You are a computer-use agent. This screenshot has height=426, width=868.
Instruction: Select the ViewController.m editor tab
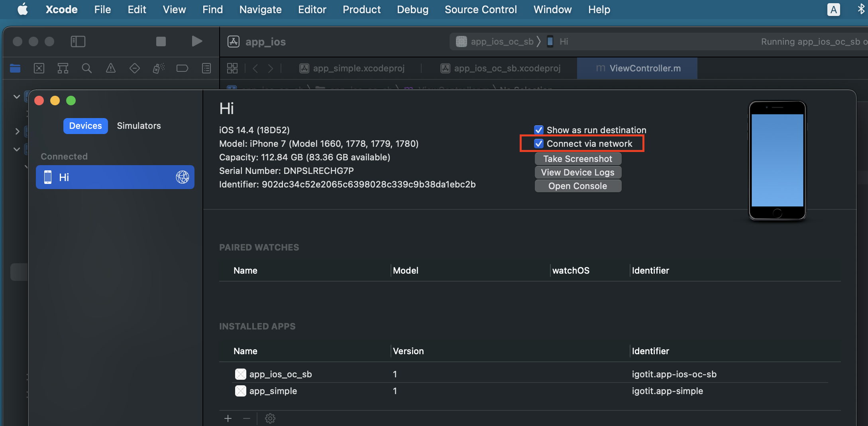point(637,68)
